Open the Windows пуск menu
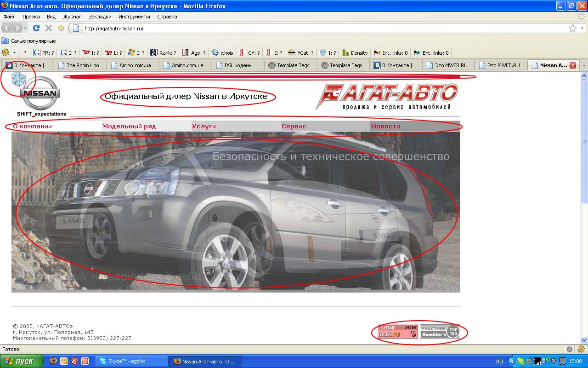This screenshot has height=368, width=588. 22,361
